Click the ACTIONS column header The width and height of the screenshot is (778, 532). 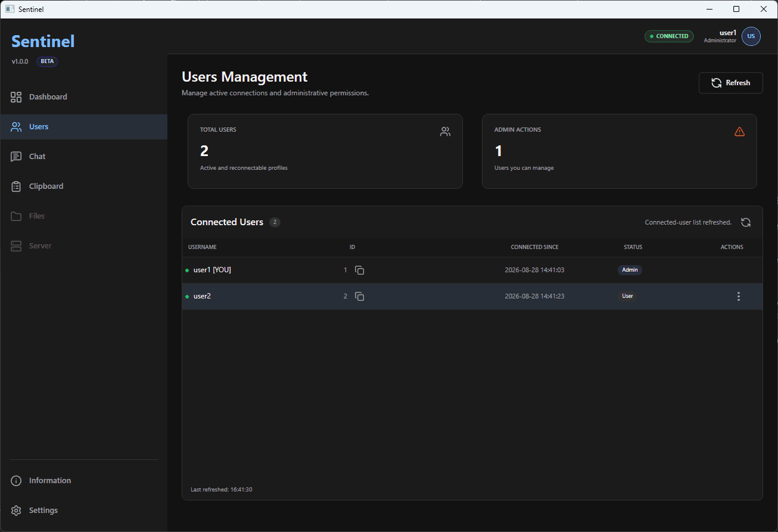click(732, 247)
